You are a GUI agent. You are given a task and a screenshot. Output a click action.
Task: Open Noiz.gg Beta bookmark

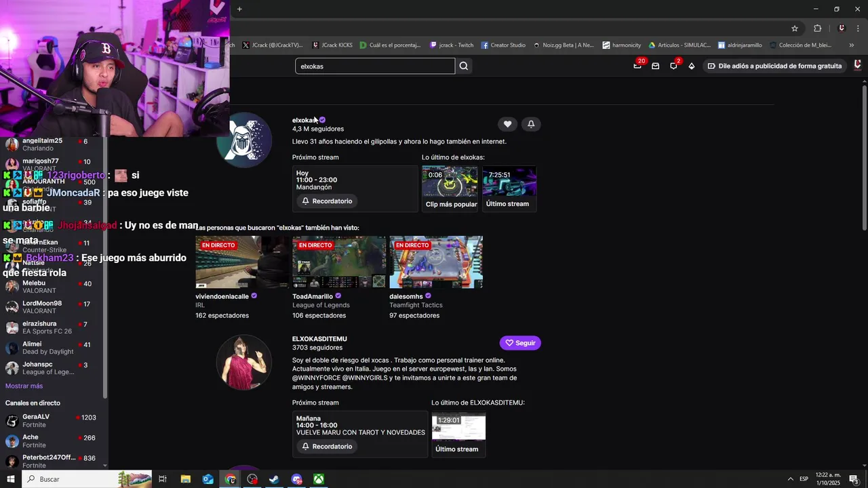(564, 45)
